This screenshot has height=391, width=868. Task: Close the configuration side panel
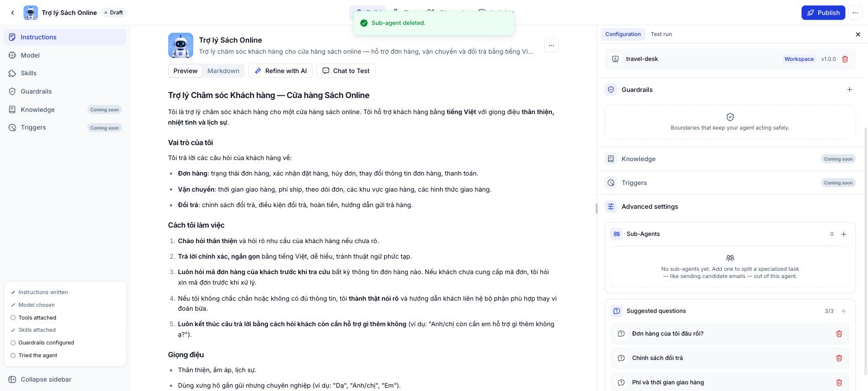click(x=858, y=34)
